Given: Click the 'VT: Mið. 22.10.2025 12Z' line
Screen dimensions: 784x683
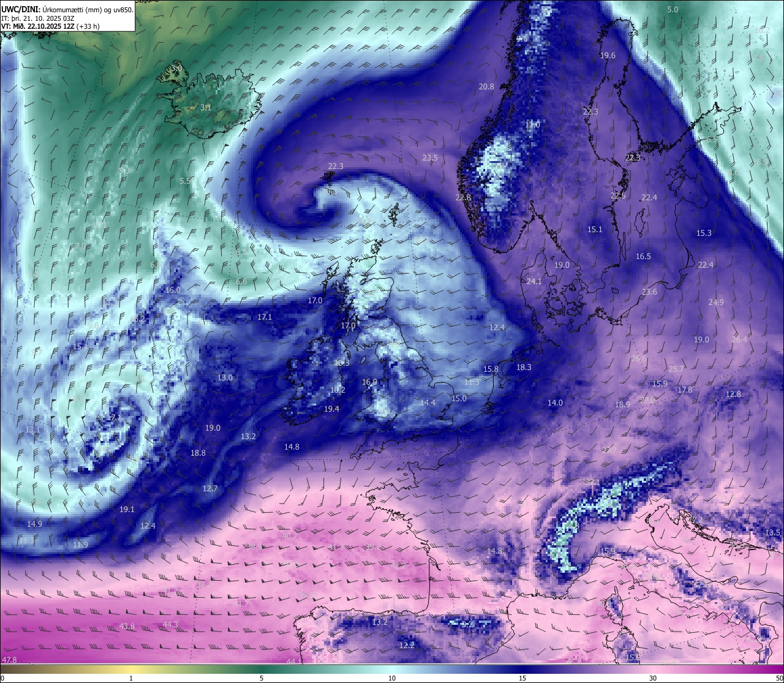Looking at the screenshot, I should pos(38,26).
